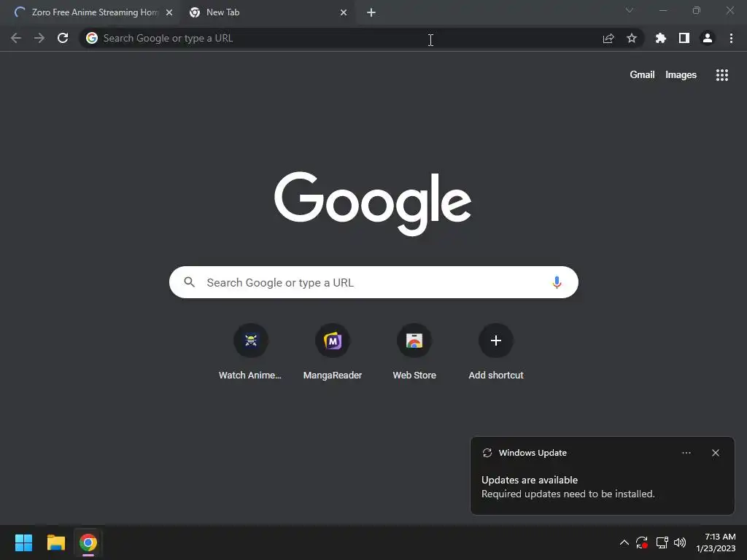The width and height of the screenshot is (747, 560).
Task: Open network status tray icon
Action: click(x=662, y=542)
